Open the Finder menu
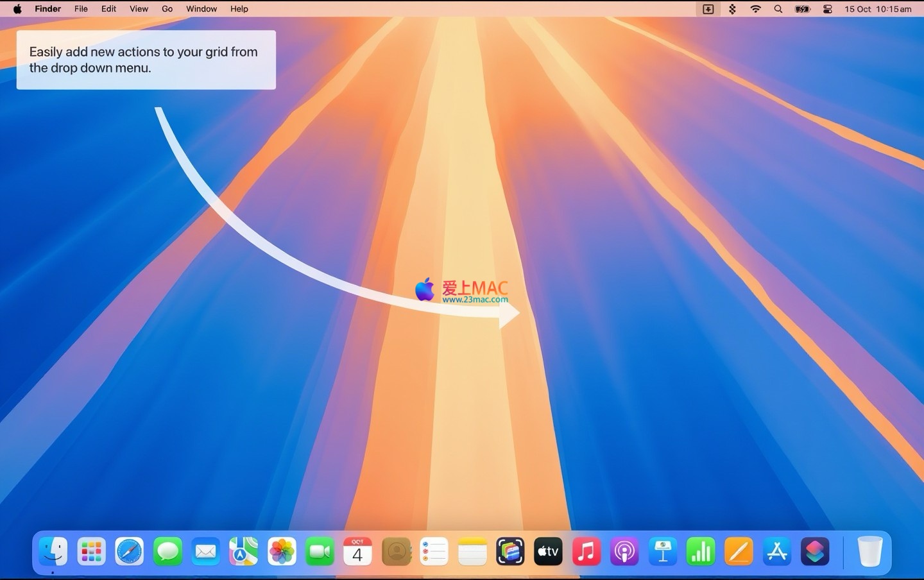Screen dimensions: 924x580 click(47, 9)
